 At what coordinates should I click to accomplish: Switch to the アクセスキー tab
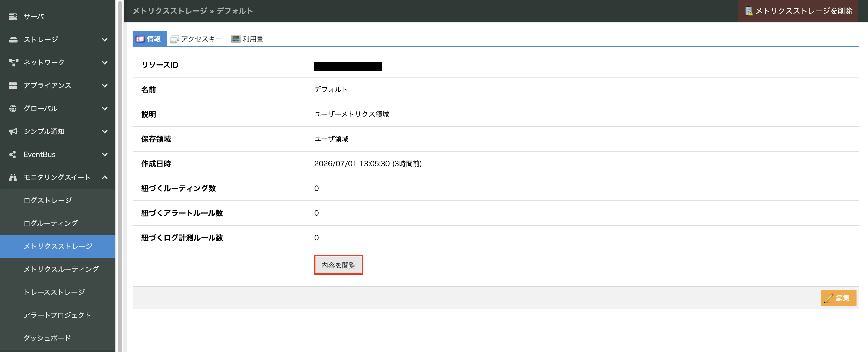point(196,39)
